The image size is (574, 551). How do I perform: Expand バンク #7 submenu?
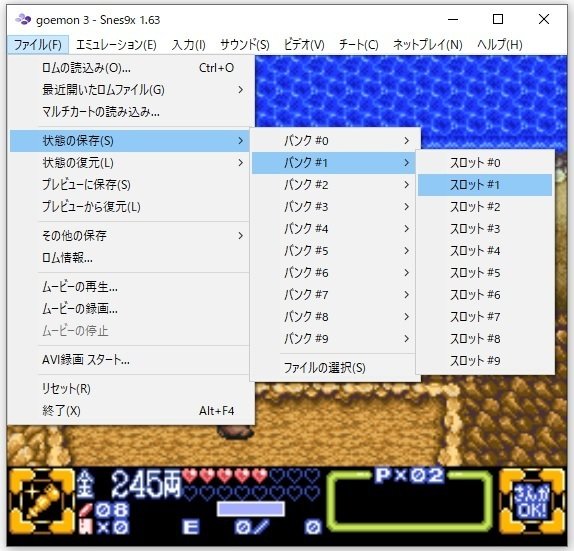tap(333, 294)
